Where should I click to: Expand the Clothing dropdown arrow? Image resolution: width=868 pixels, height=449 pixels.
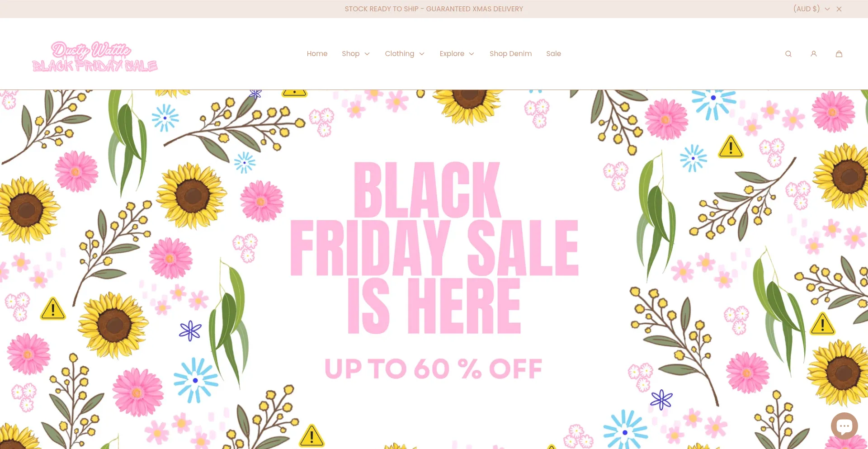[x=422, y=54]
